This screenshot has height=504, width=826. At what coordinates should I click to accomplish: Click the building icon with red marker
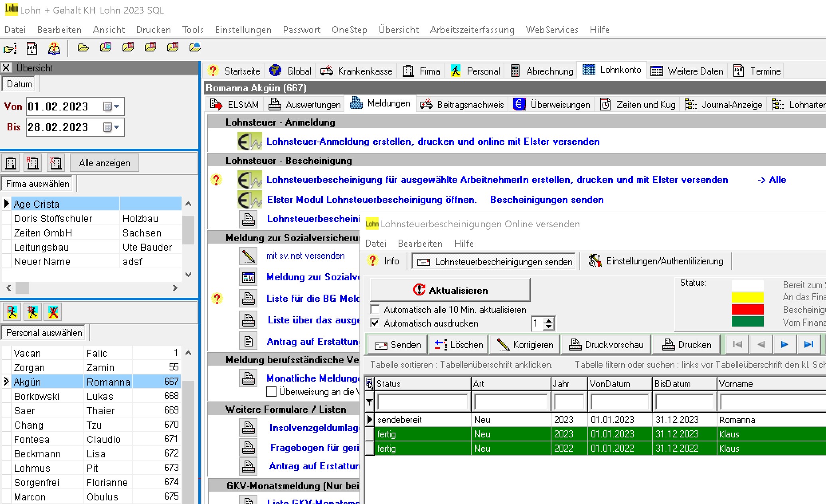click(33, 163)
